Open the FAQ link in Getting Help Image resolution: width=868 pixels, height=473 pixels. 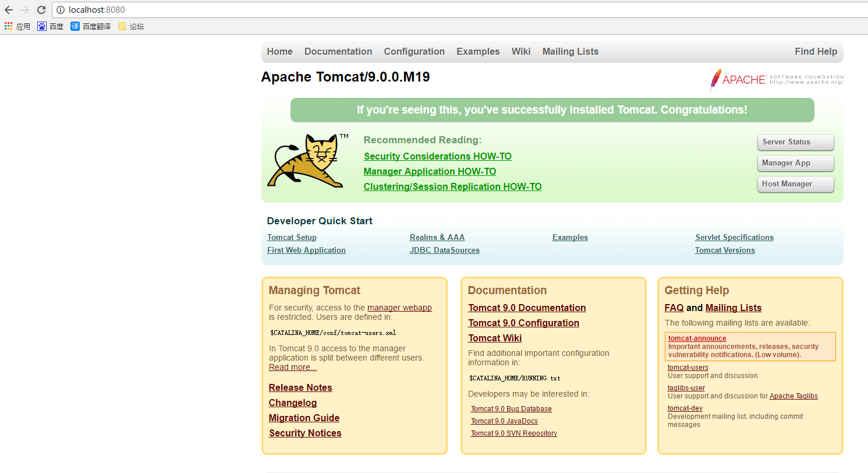pyautogui.click(x=674, y=308)
